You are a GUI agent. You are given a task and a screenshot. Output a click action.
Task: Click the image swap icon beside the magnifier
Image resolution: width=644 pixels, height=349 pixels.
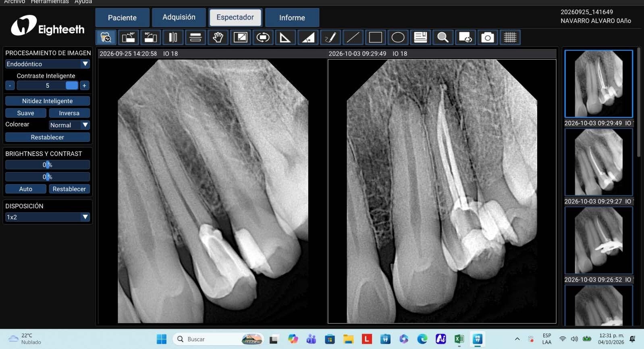click(x=465, y=37)
